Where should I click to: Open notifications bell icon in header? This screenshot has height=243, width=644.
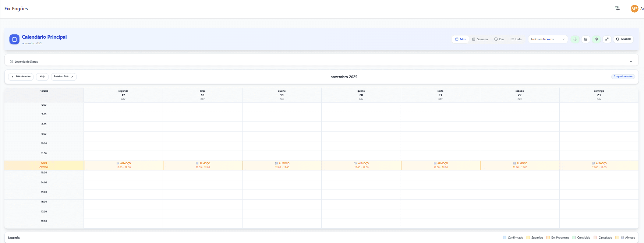(x=618, y=8)
